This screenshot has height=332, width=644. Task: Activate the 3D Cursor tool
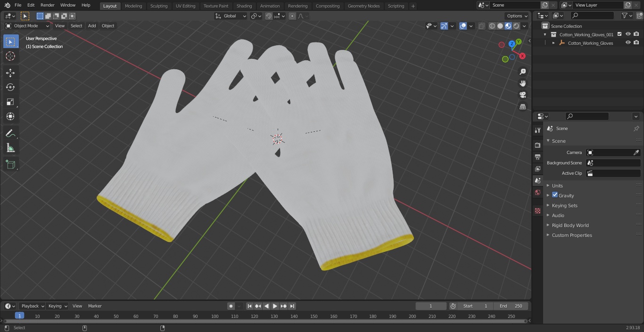pos(10,57)
